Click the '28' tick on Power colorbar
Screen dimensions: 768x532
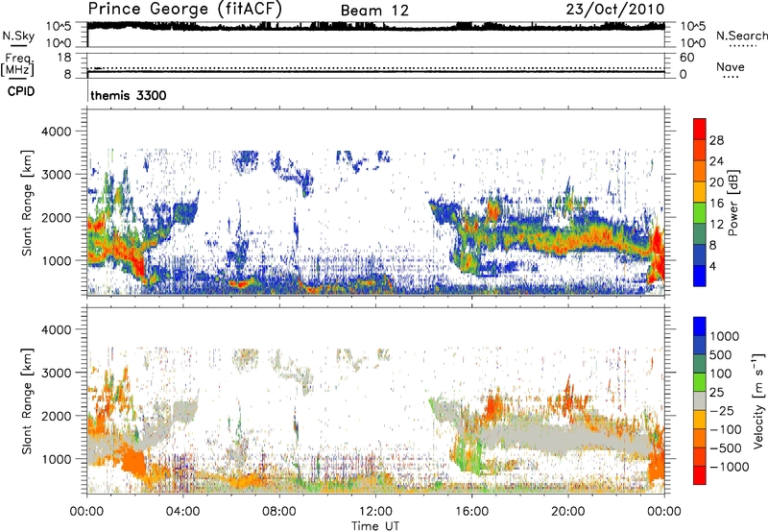pos(716,140)
